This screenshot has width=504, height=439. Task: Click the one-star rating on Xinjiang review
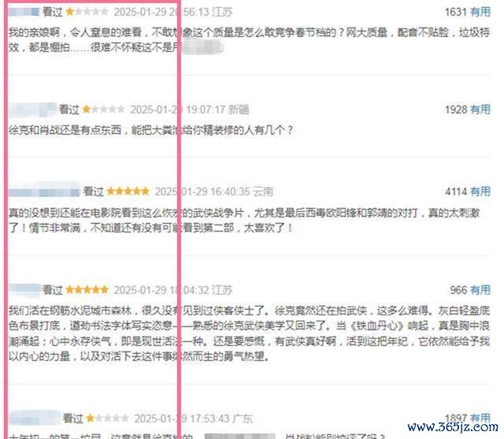(x=103, y=110)
